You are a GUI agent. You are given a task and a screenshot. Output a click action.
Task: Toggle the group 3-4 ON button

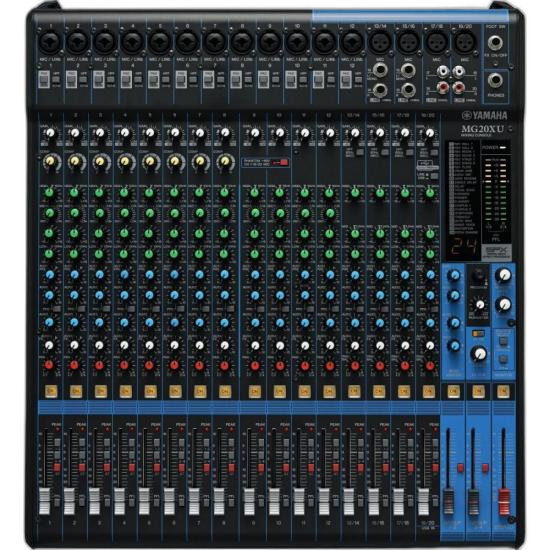(478, 391)
